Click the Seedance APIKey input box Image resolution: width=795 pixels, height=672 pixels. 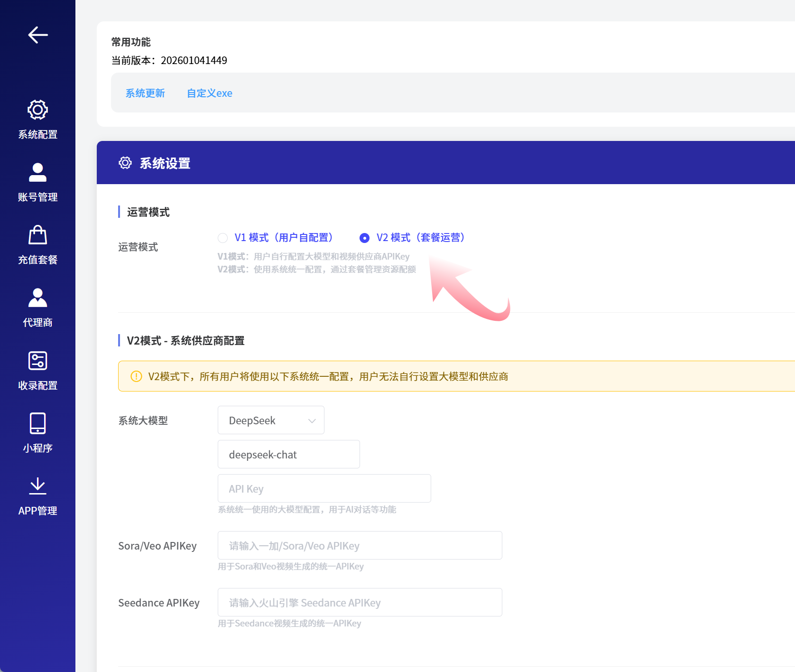click(x=360, y=602)
